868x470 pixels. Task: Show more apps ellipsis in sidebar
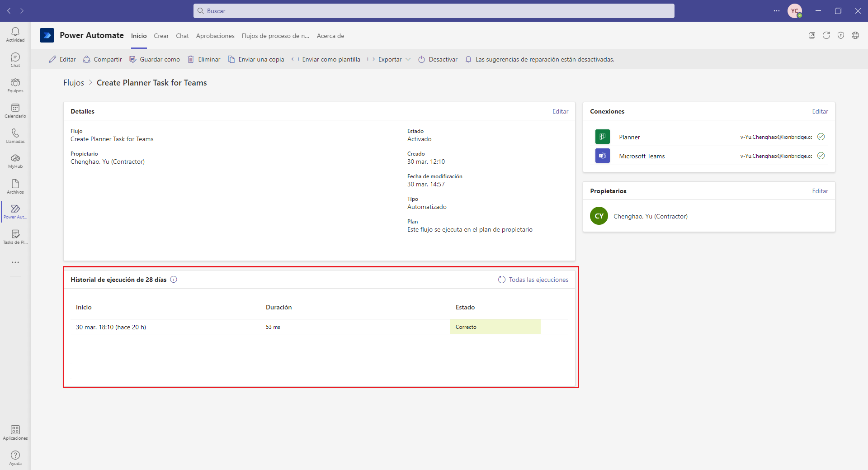coord(15,262)
